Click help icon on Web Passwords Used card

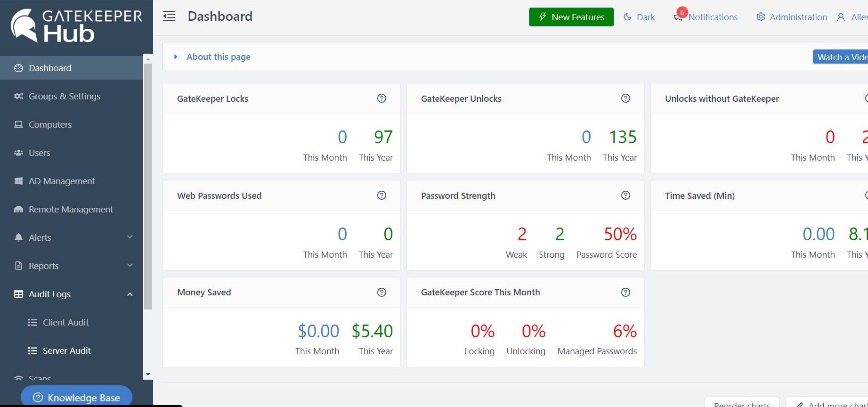381,195
